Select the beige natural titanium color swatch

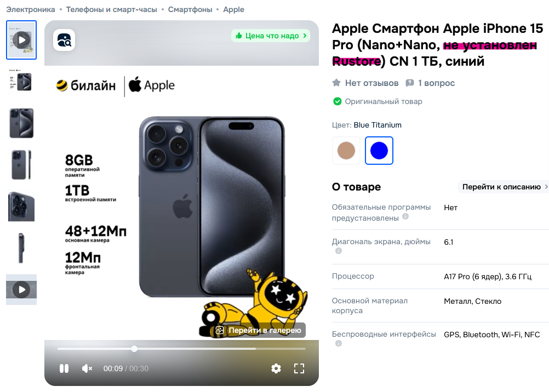pyautogui.click(x=346, y=151)
